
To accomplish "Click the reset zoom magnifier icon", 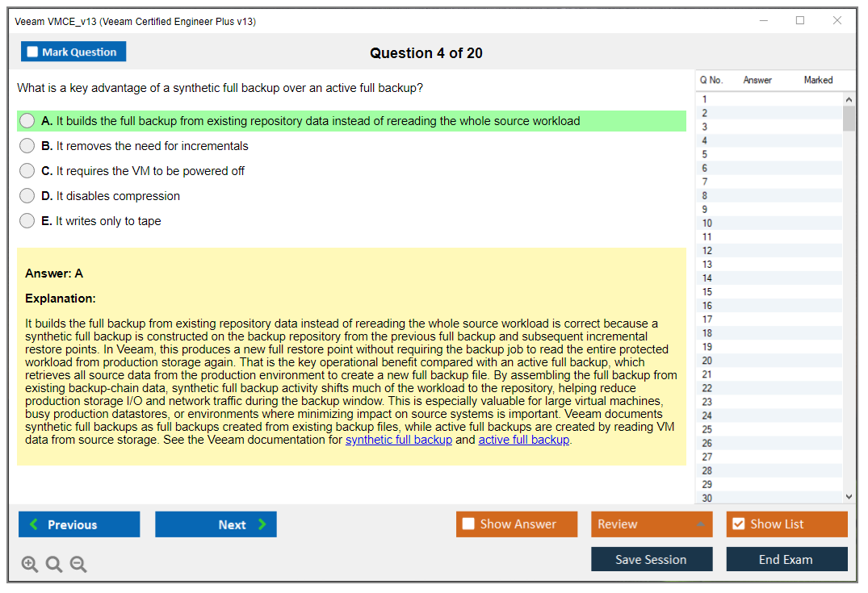I will click(54, 564).
